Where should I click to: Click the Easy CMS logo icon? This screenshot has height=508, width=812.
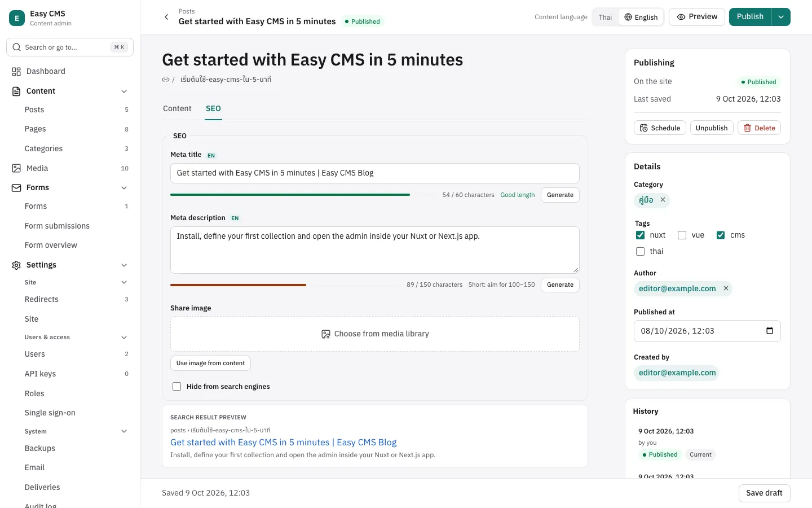pos(17,18)
